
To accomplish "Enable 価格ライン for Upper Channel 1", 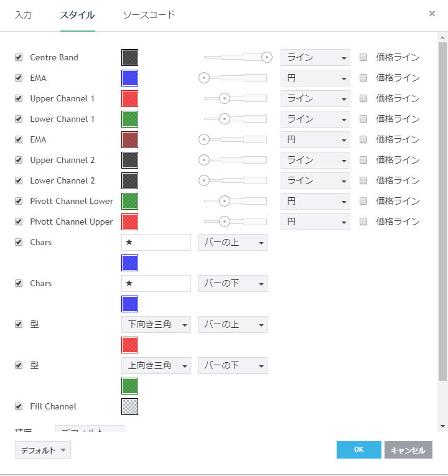I will coord(363,98).
